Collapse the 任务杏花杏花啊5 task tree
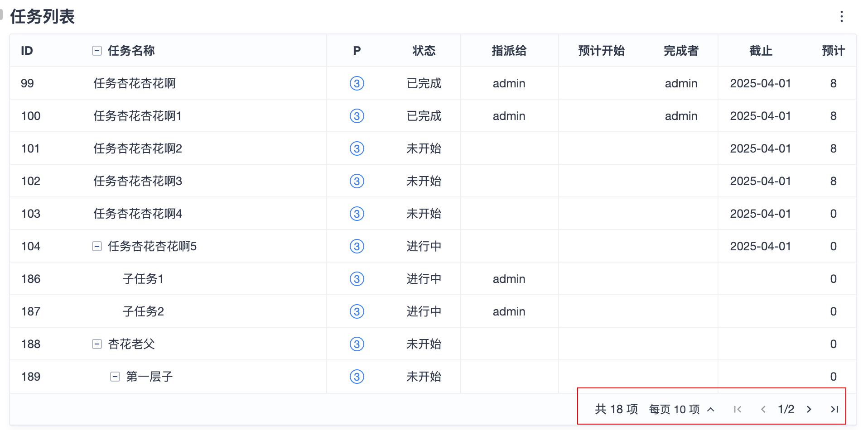 point(97,246)
